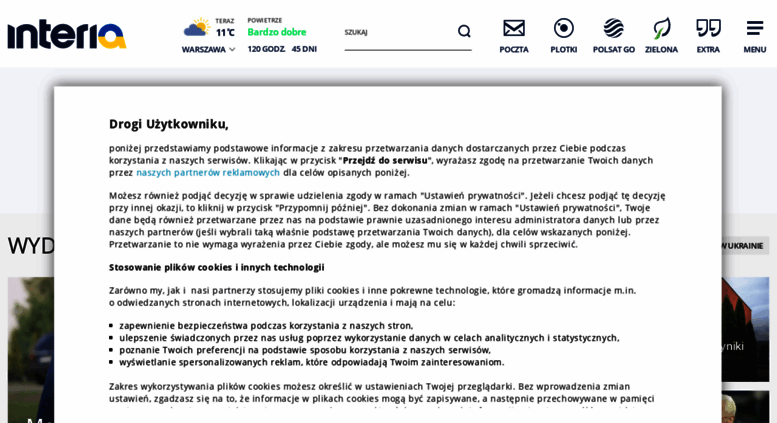Open the 45 dni forecast link
Screen dimensions: 777x423
[304, 49]
